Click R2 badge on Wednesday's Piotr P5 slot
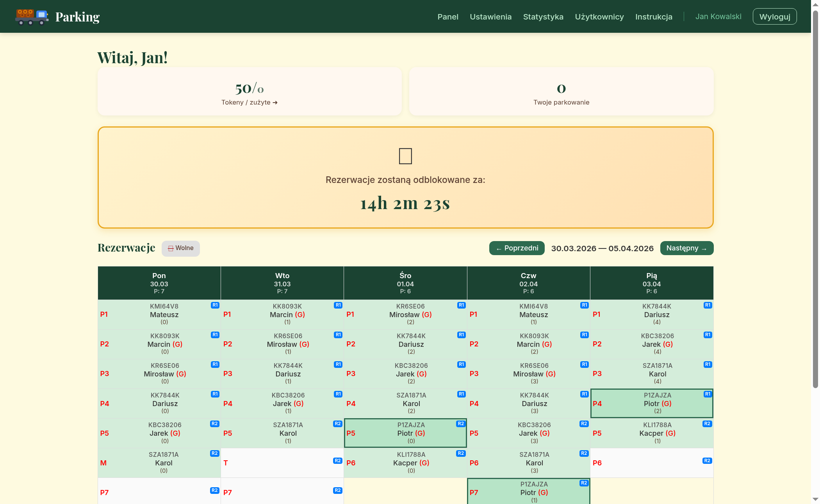Image resolution: width=820 pixels, height=504 pixels. tap(461, 424)
